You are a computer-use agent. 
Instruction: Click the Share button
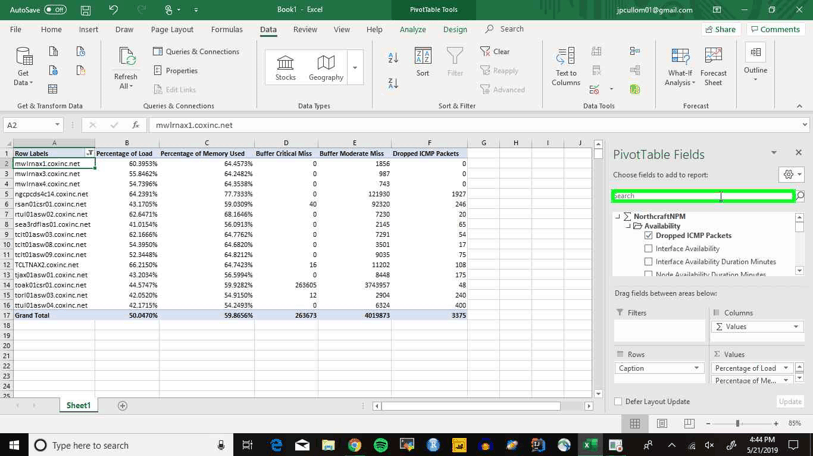(720, 30)
